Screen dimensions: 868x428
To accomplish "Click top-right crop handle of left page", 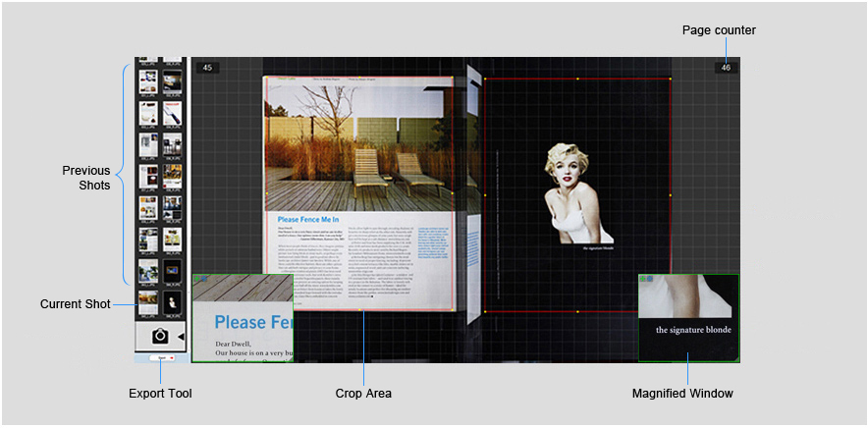I will 453,78.
